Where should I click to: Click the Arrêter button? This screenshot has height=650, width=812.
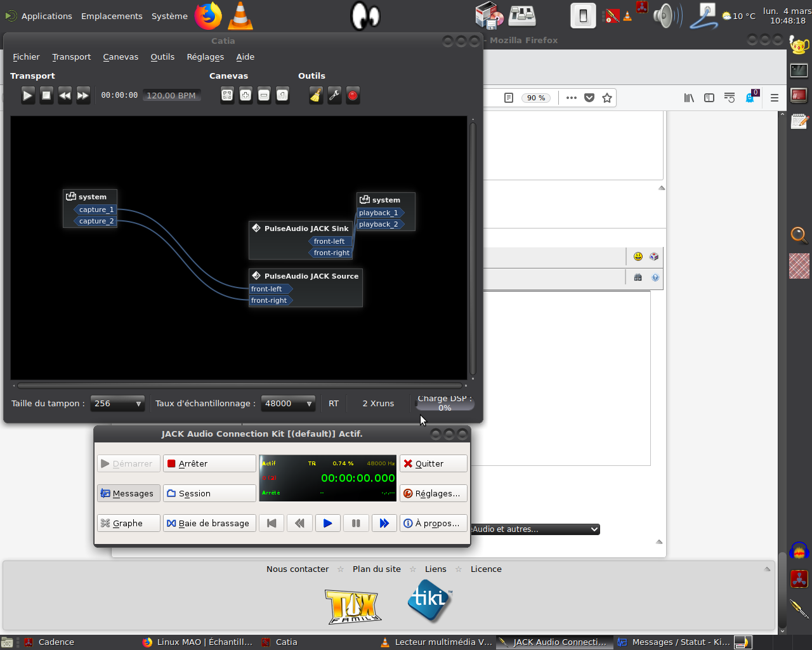pyautogui.click(x=209, y=463)
